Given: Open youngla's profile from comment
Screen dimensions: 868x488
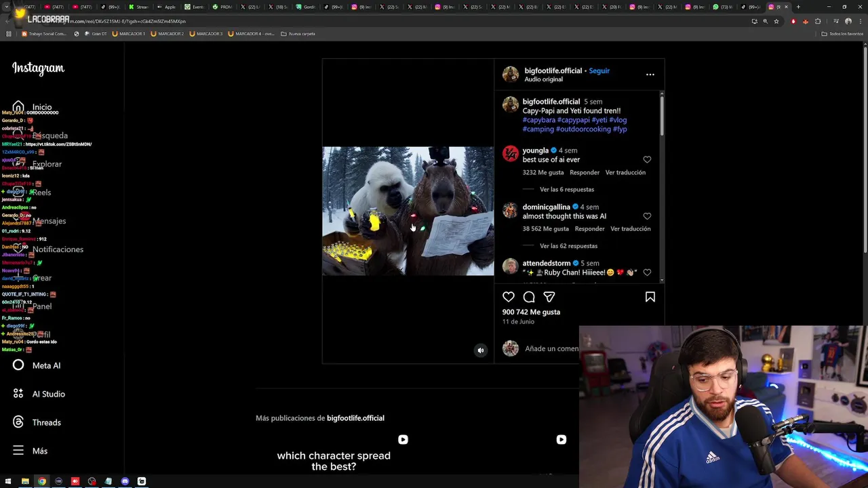Looking at the screenshot, I should [x=535, y=150].
